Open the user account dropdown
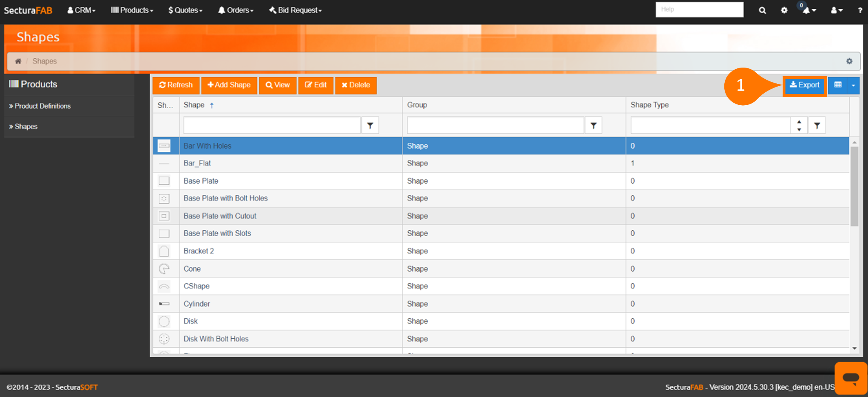 [836, 10]
